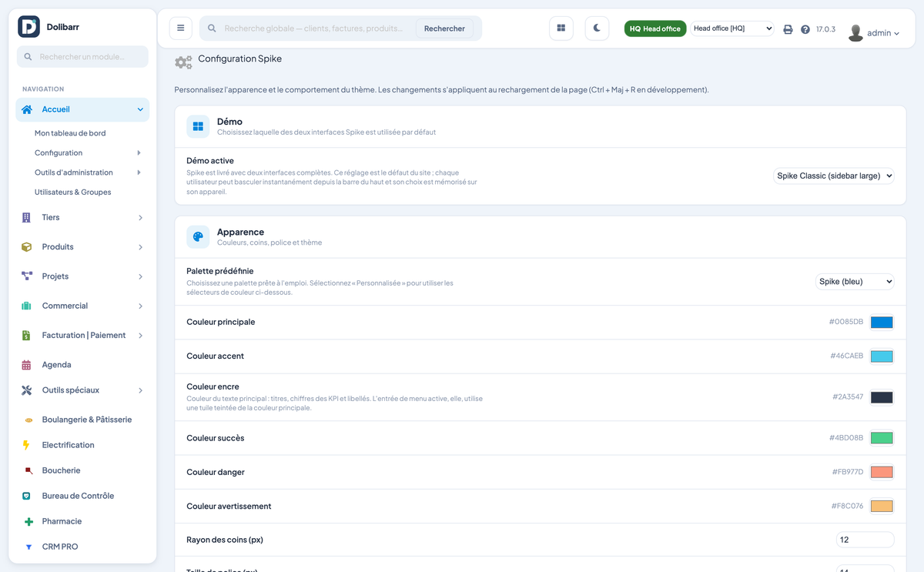Viewport: 924px width, 572px height.
Task: Expand the Projets menu chevron
Action: coord(140,276)
